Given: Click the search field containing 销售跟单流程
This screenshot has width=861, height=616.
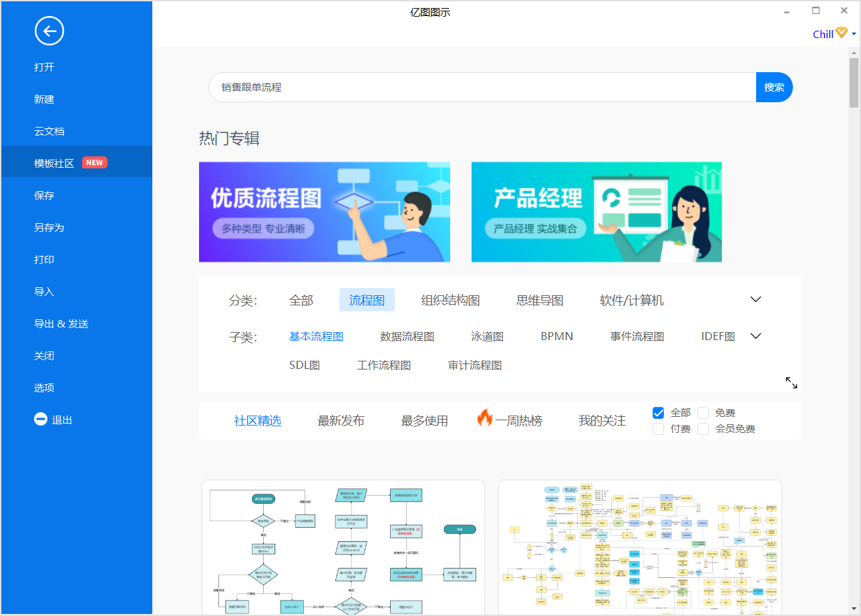Looking at the screenshot, I should [482, 87].
